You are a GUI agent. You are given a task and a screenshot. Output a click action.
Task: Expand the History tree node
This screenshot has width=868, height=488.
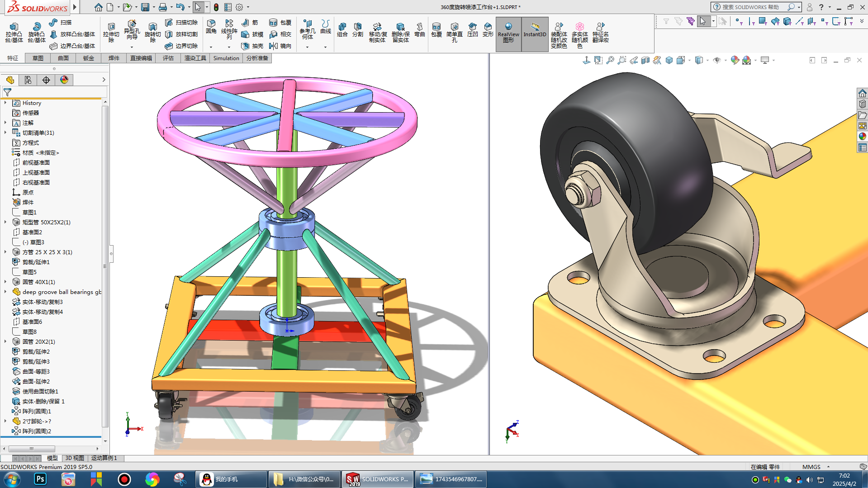pos(5,103)
